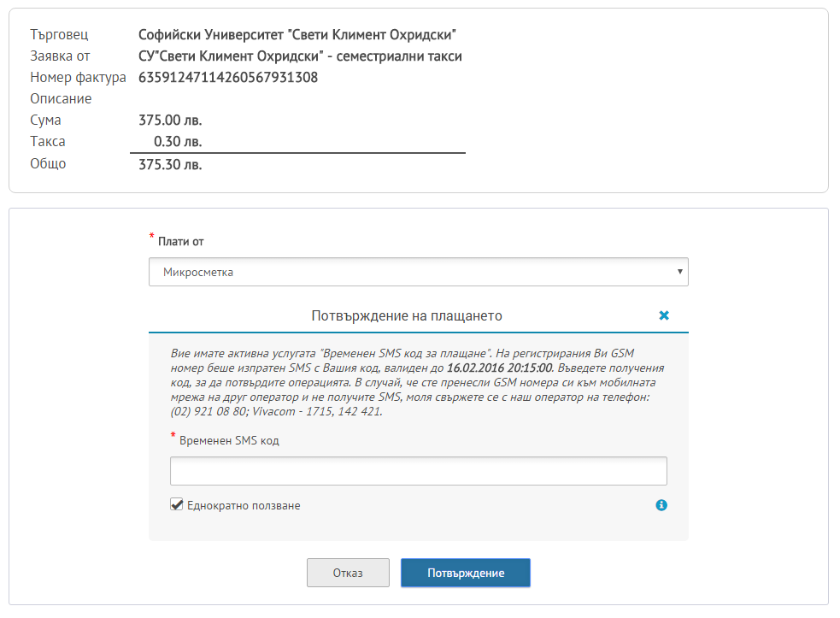Image resolution: width=840 pixels, height=618 pixels.
Task: Click the sum value 375.00 лв.
Action: [170, 120]
